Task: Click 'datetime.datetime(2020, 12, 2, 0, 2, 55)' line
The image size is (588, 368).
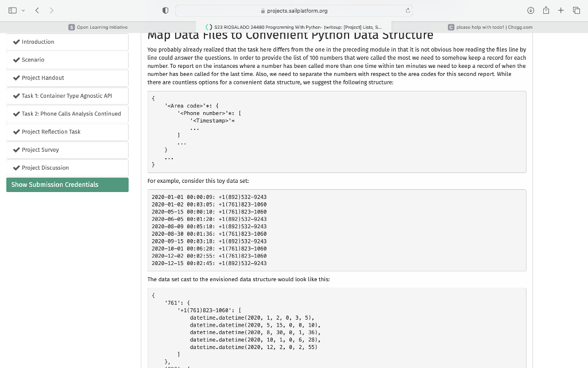Action: (x=253, y=347)
